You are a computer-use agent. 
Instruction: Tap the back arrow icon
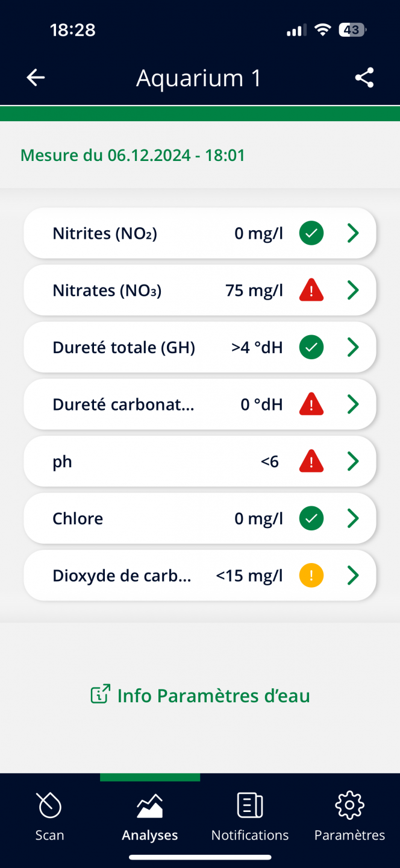36,78
